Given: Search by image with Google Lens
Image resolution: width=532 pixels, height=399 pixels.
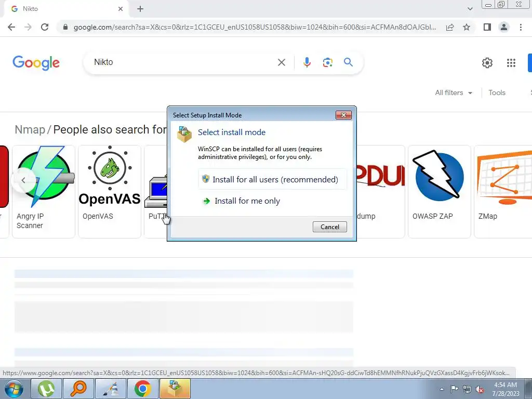Looking at the screenshot, I should tap(327, 62).
